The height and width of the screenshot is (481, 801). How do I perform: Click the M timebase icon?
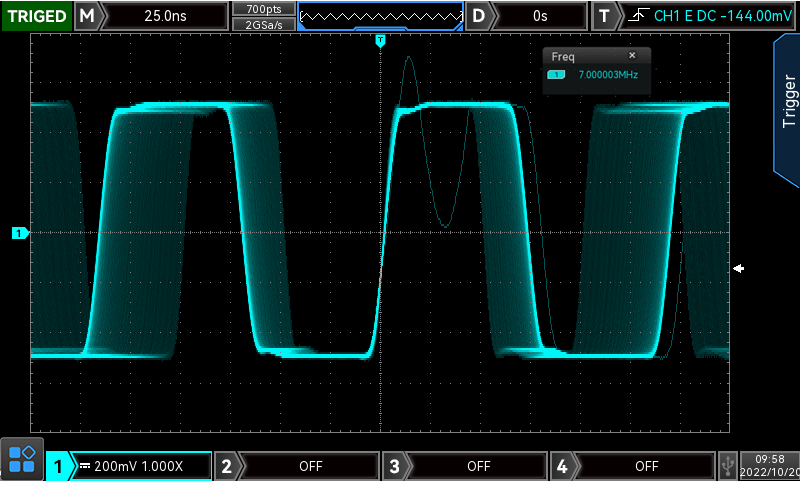[x=88, y=16]
